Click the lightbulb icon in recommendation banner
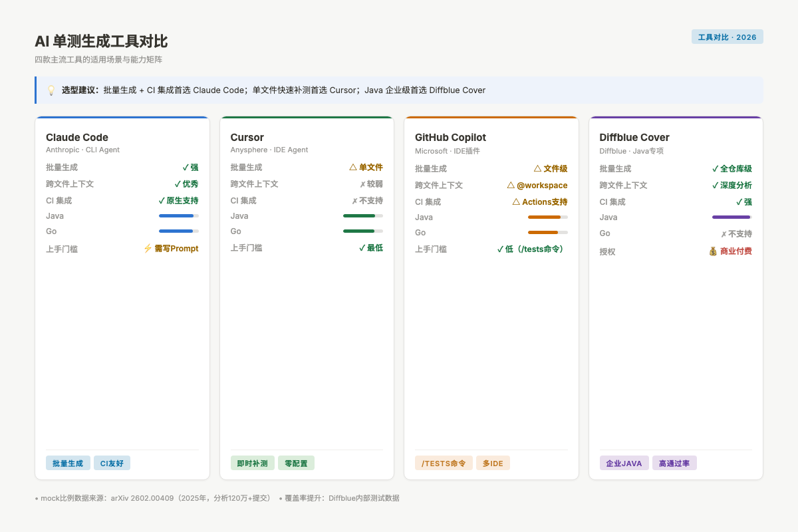The width and height of the screenshot is (798, 532). click(x=51, y=90)
